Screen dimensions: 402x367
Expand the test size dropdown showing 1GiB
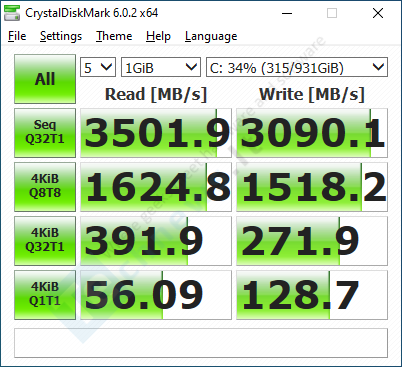pos(161,67)
